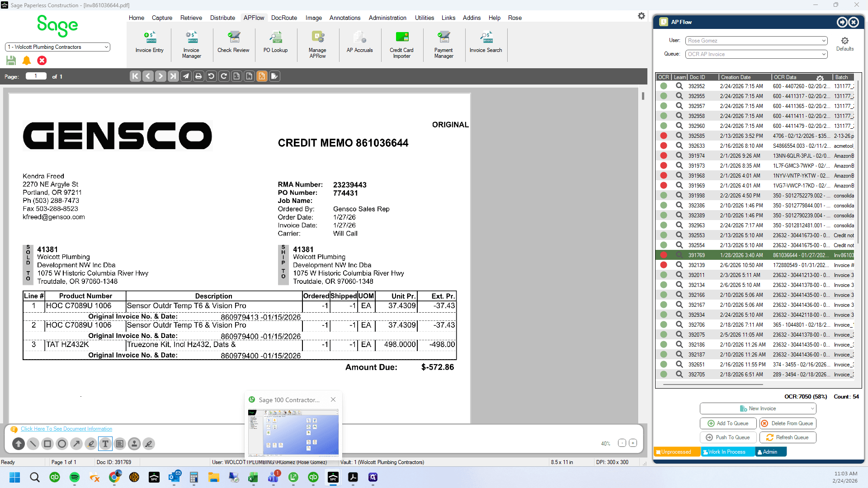Open the Document Information link
868x488 pixels.
pyautogui.click(x=66, y=429)
